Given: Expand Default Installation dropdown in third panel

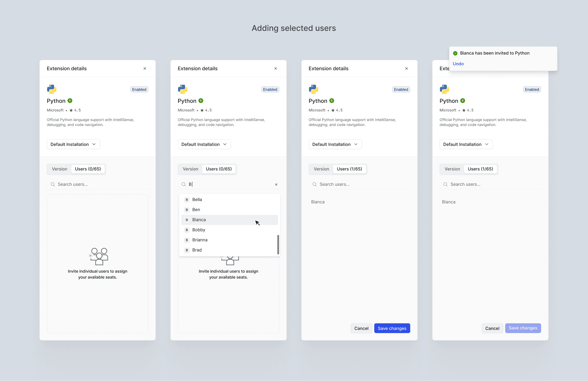Looking at the screenshot, I should pos(335,144).
